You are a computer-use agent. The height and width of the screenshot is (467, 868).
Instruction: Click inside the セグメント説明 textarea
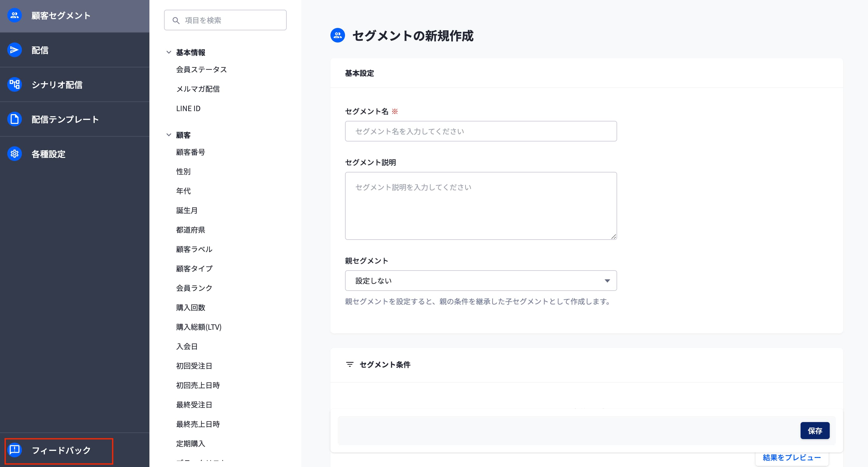480,206
